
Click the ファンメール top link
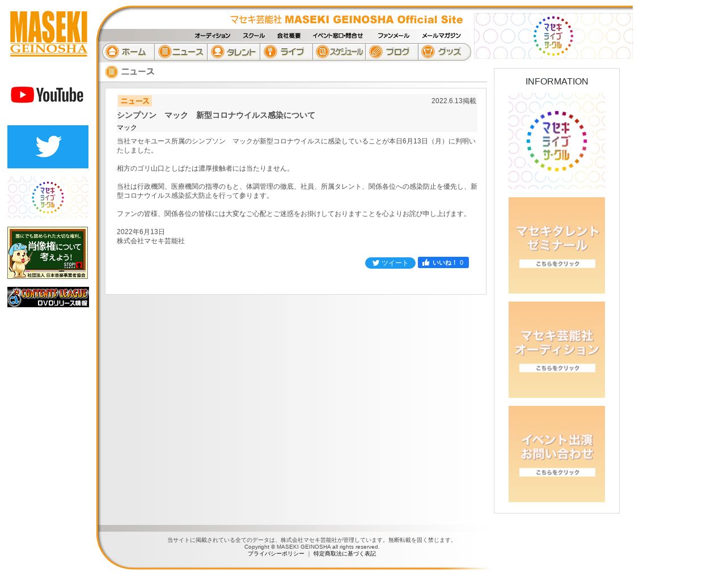click(393, 36)
